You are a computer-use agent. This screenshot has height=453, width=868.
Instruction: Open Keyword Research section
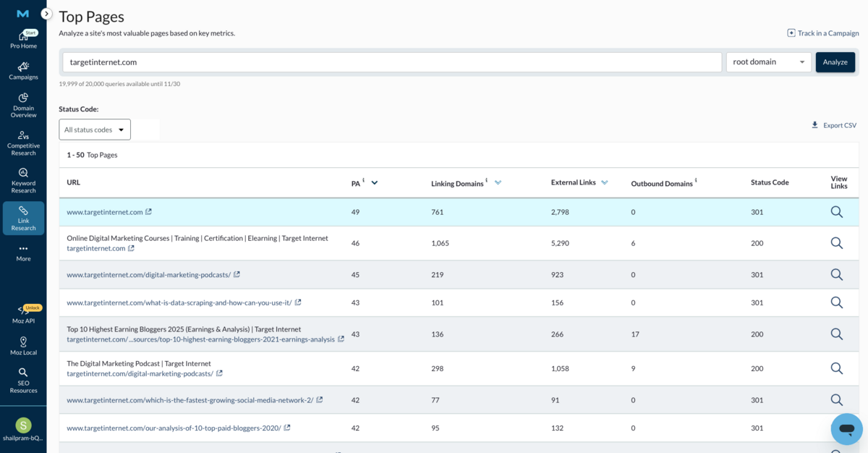(x=23, y=181)
